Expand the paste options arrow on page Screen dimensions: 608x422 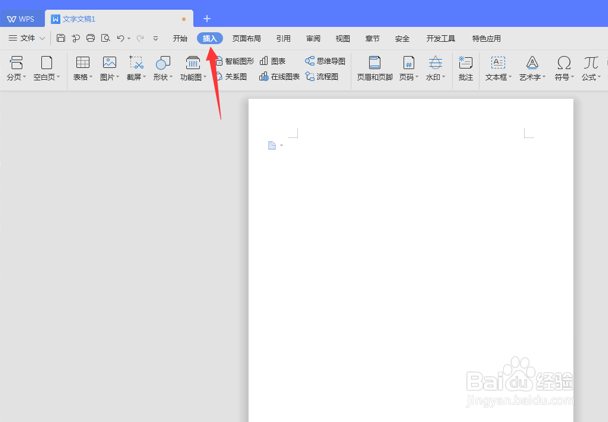[x=282, y=145]
